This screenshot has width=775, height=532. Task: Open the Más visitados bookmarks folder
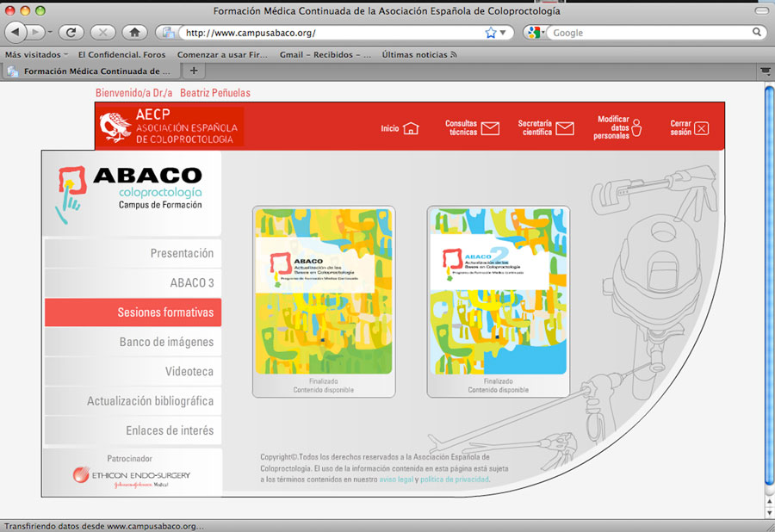[x=36, y=55]
